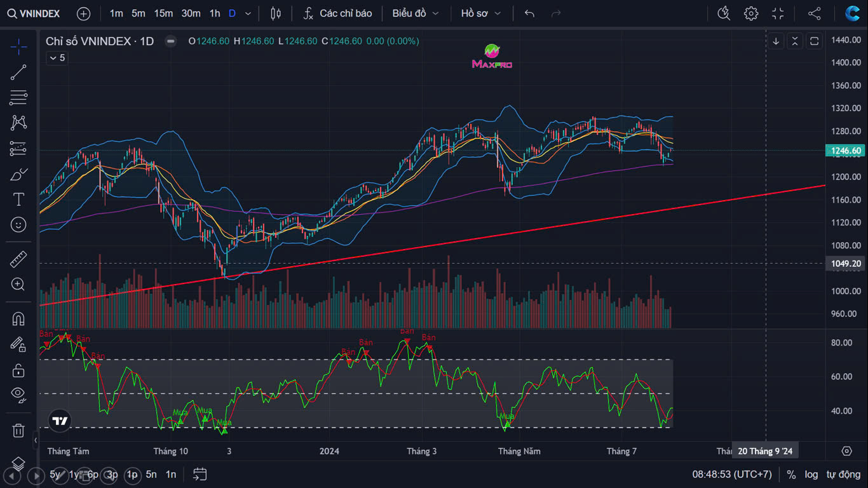Viewport: 868px width, 488px height.
Task: Select the brush drawing tool
Action: pos(18,174)
